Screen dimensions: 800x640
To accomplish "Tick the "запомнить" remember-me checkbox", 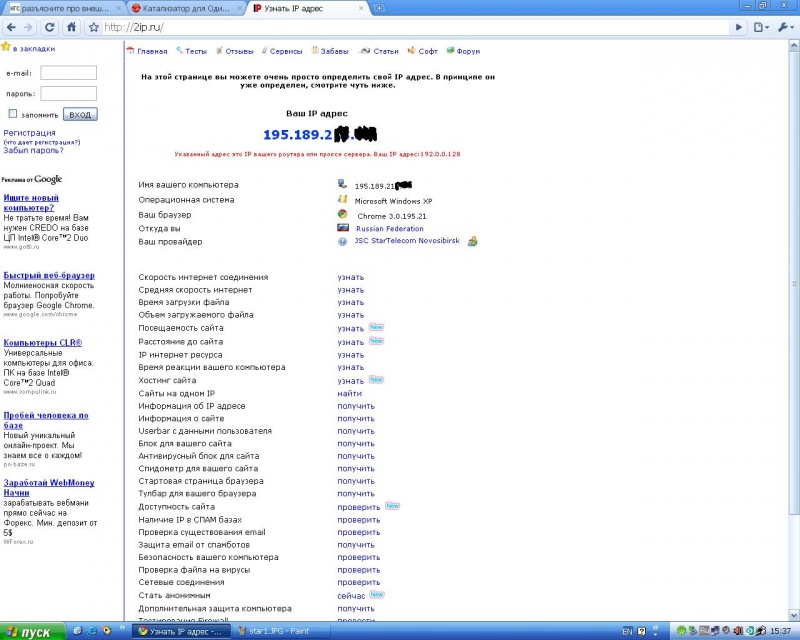I will click(x=13, y=114).
